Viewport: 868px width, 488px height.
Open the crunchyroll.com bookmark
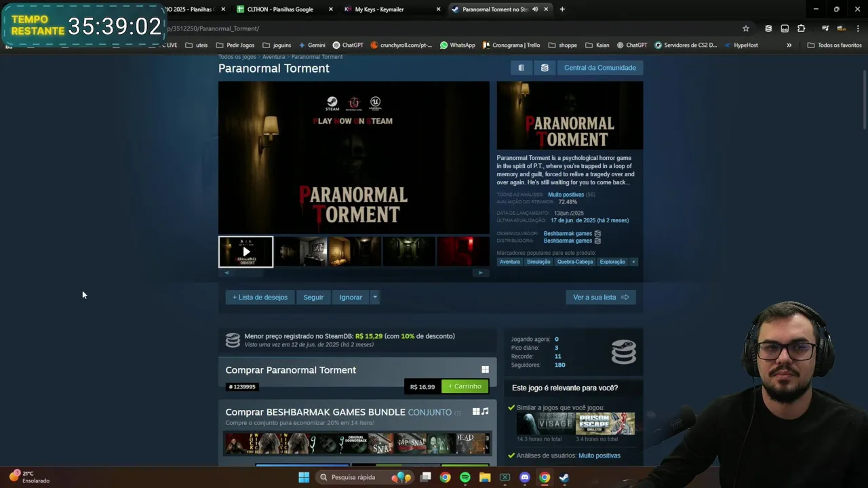click(x=401, y=45)
